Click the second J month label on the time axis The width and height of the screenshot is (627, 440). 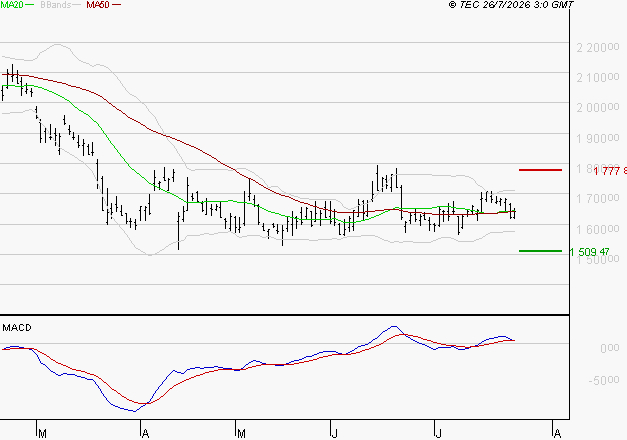click(439, 434)
